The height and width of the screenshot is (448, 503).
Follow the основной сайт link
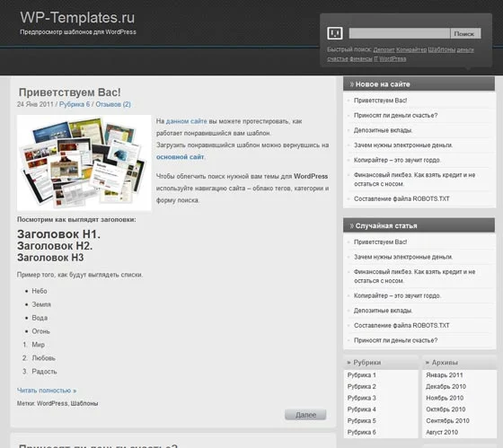click(180, 157)
